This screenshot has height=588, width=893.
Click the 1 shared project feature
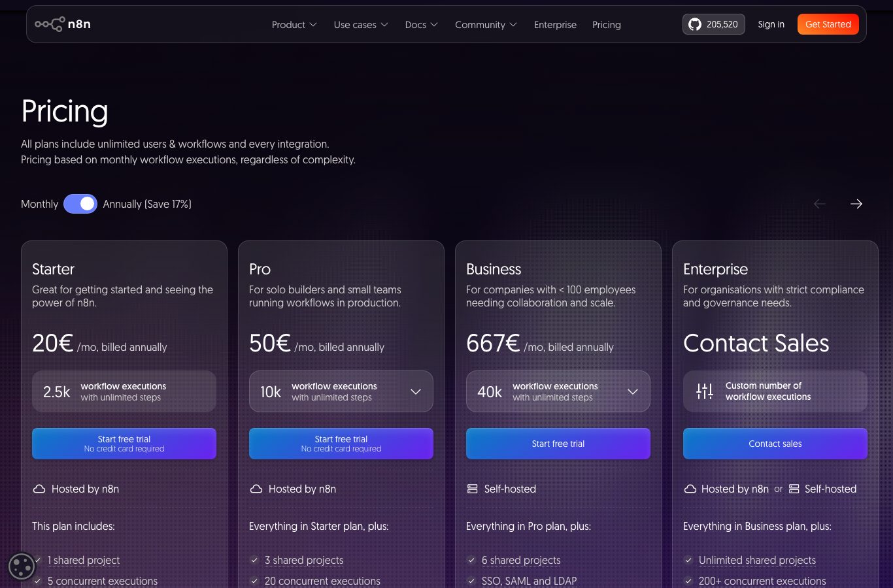(x=84, y=560)
